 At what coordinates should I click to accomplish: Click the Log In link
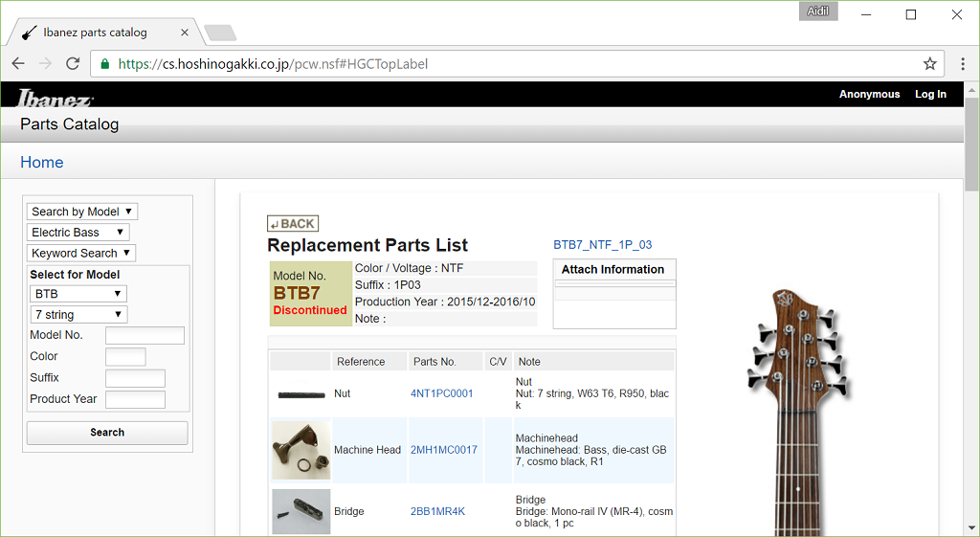(x=930, y=95)
